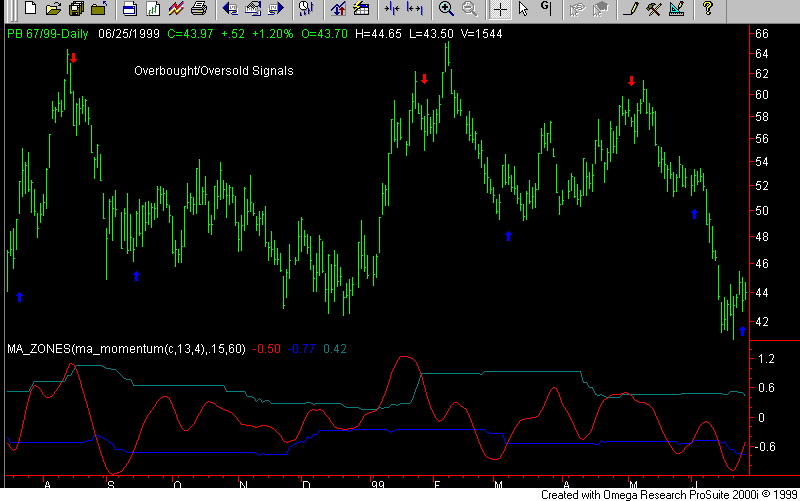Screen dimensions: 800x501
Task: Click the N month label on time axis
Action: pos(243,484)
